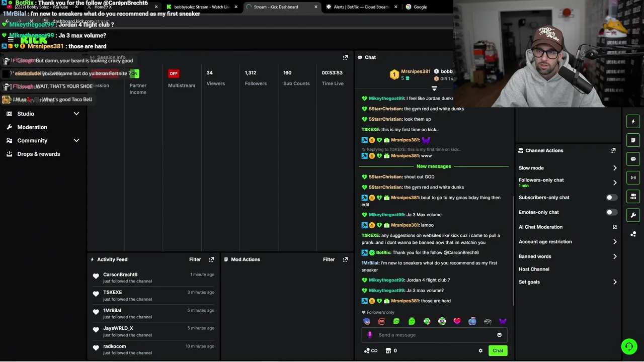Click in the Send a message field
Image resolution: width=644 pixels, height=362 pixels.
tap(434, 335)
